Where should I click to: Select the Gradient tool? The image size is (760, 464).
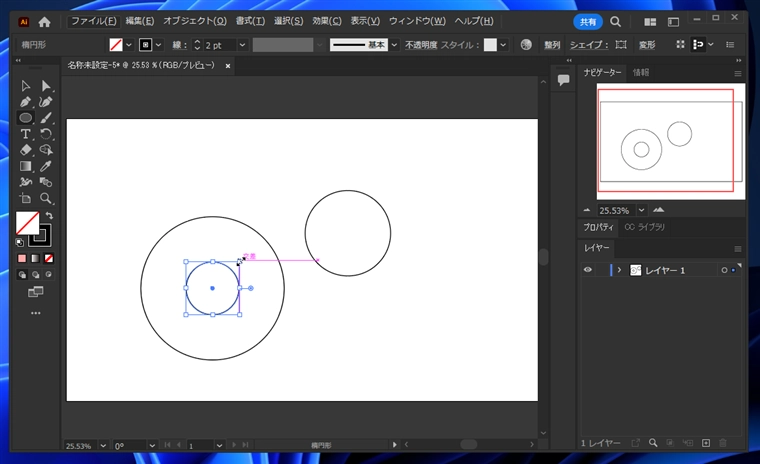(25, 166)
